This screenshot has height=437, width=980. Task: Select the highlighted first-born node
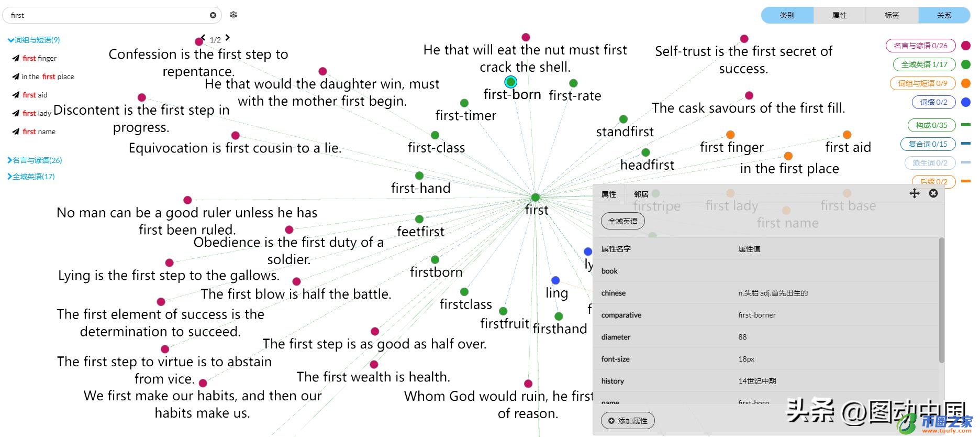(510, 82)
